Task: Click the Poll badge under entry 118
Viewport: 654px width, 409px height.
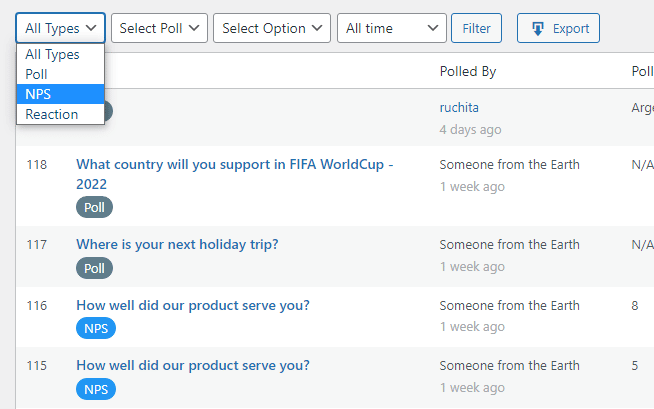Action: click(94, 207)
